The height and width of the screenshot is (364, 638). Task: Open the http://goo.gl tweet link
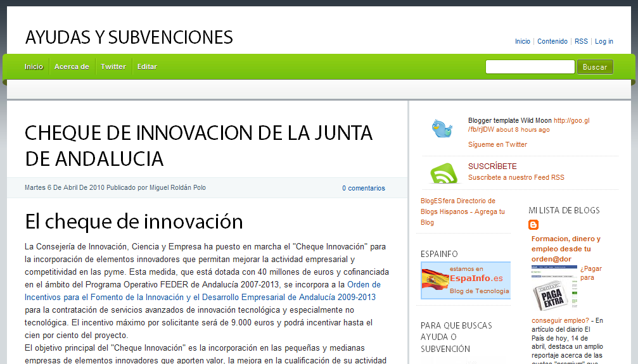[x=528, y=125]
